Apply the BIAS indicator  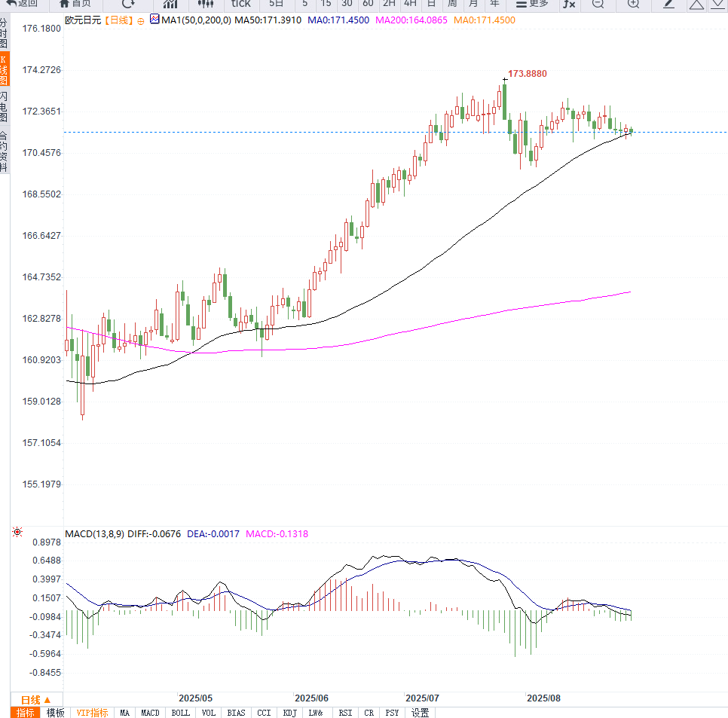click(236, 713)
